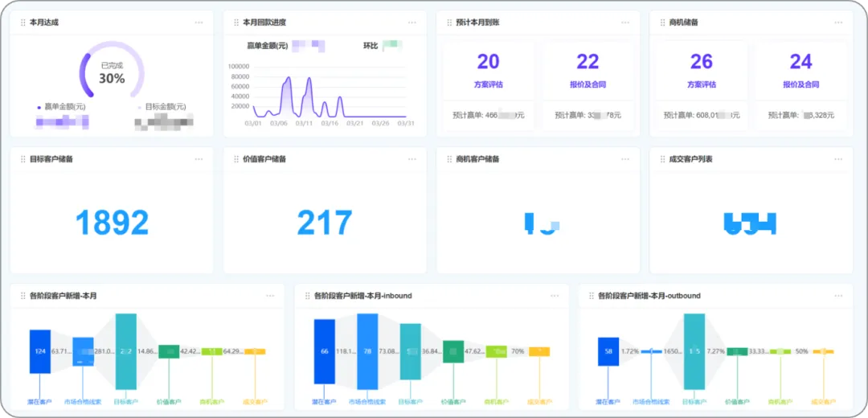Click the 目标客户 bar in the outbound funnel
The width and height of the screenshot is (868, 418).
(x=694, y=351)
